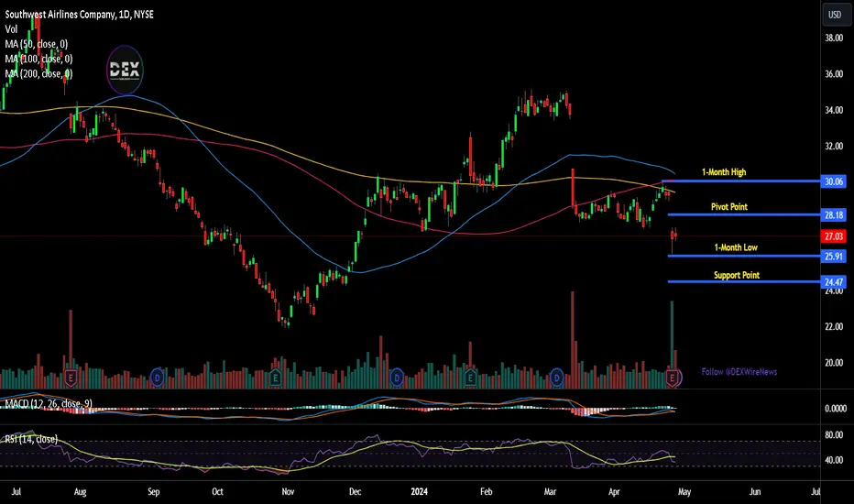
Task: Open the earnings marker in late January 2024
Action: 470,377
